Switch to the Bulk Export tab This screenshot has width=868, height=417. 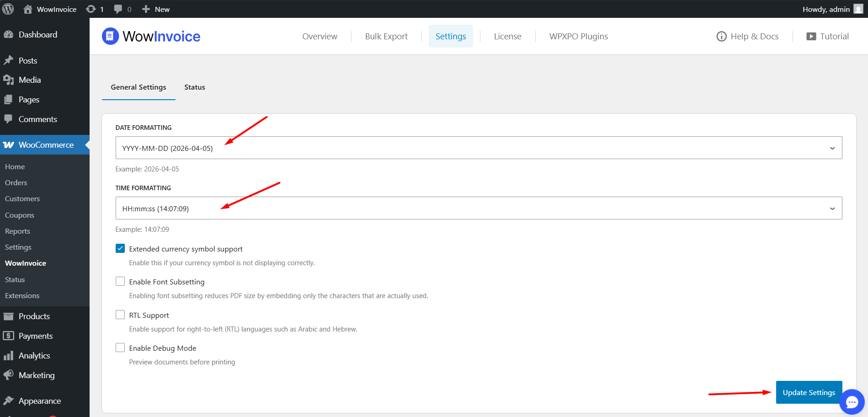click(386, 37)
